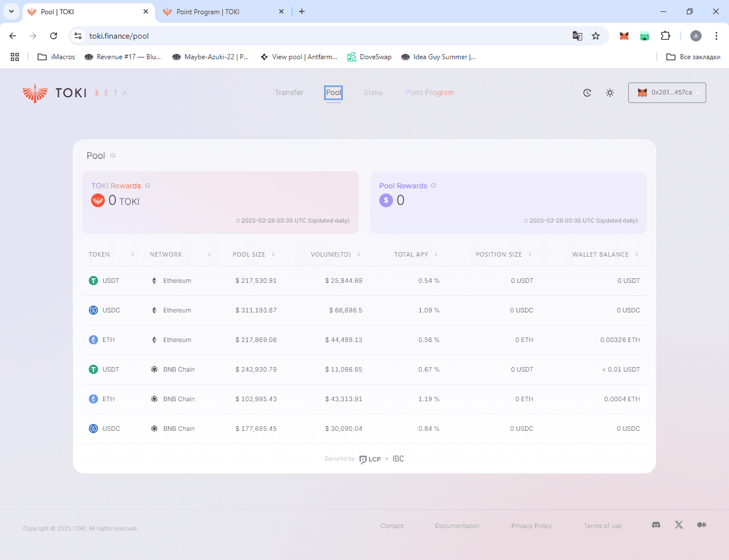Open the browser Extensions puzzle icon
This screenshot has height=560, width=729.
click(x=665, y=36)
